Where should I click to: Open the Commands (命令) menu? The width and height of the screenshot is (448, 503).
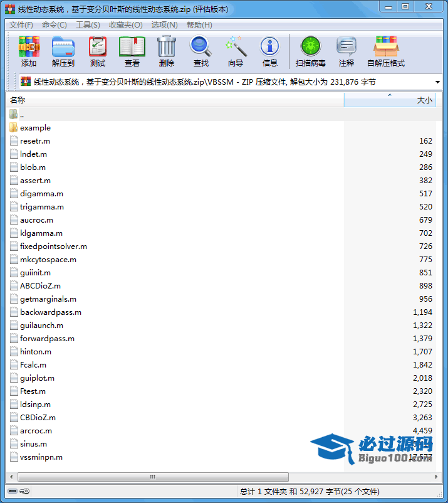(x=54, y=25)
